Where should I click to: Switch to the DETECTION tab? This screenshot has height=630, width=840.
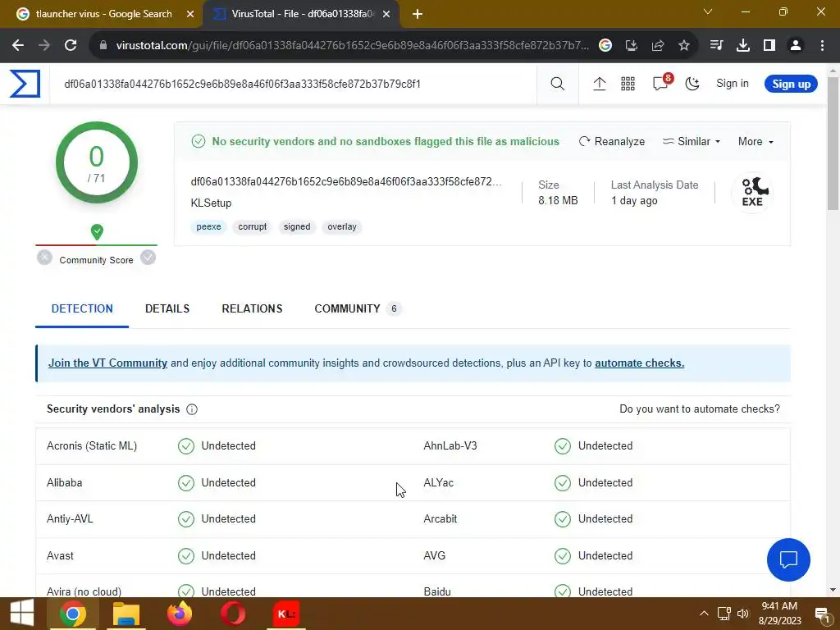(82, 308)
